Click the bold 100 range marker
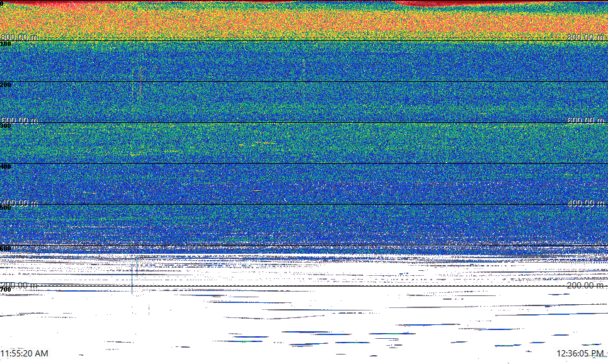Viewport: 608px width, 364px height. 6,44
